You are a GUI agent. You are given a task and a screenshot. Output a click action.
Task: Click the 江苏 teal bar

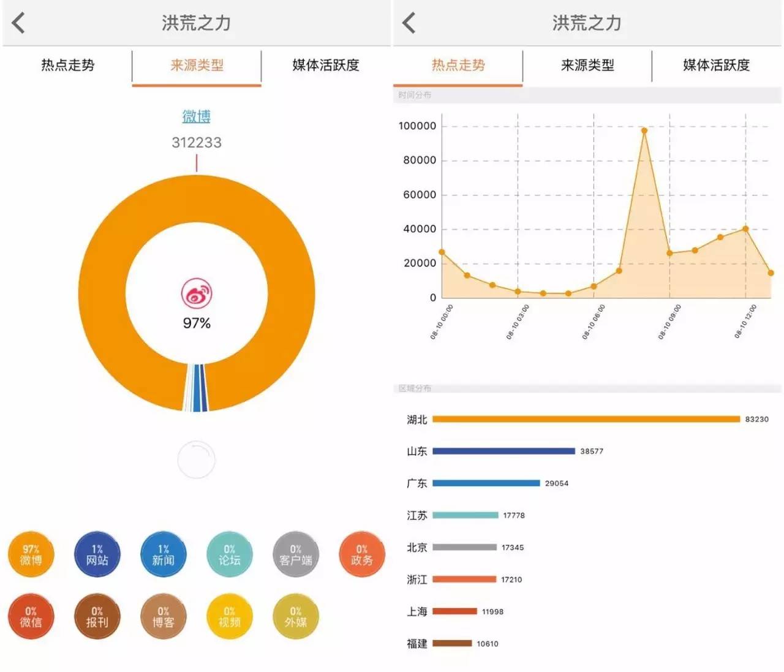tap(466, 515)
